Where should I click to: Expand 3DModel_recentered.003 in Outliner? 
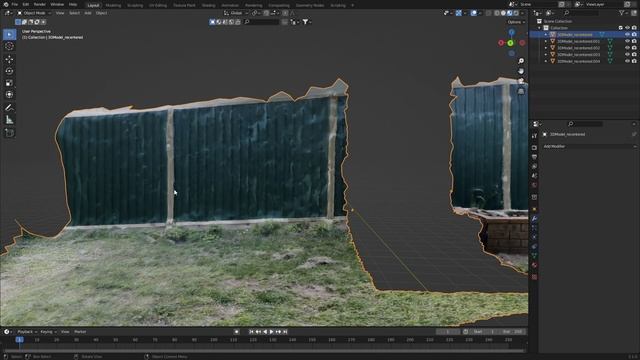[x=546, y=54]
